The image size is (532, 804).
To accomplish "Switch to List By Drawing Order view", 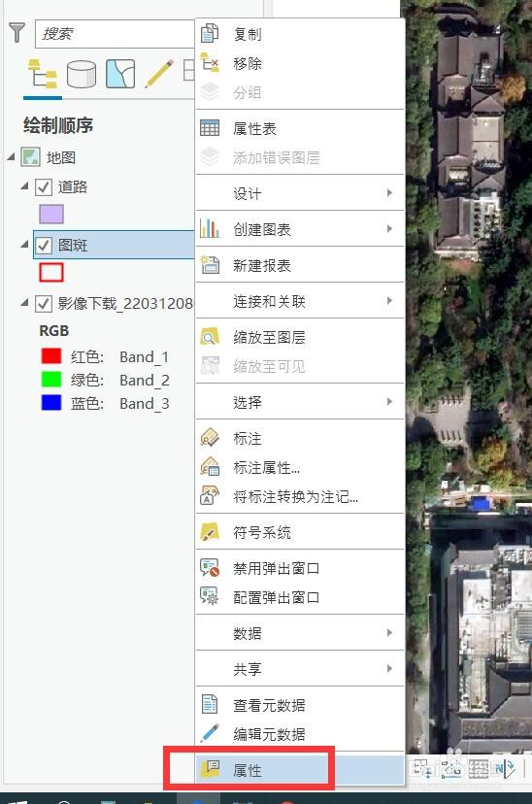I will tap(43, 74).
